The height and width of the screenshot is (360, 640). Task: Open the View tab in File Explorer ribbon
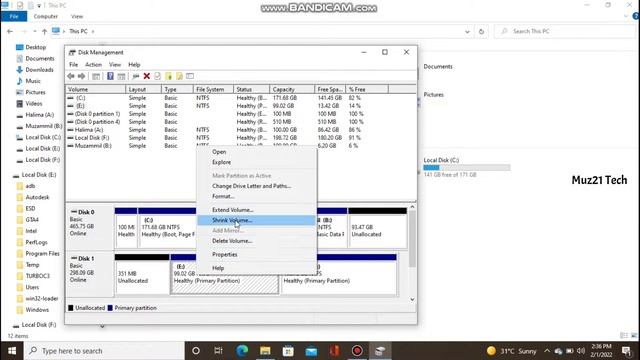77,16
